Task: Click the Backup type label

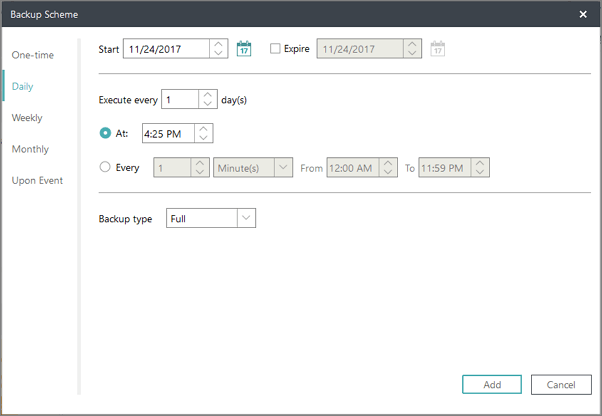Action: (125, 219)
